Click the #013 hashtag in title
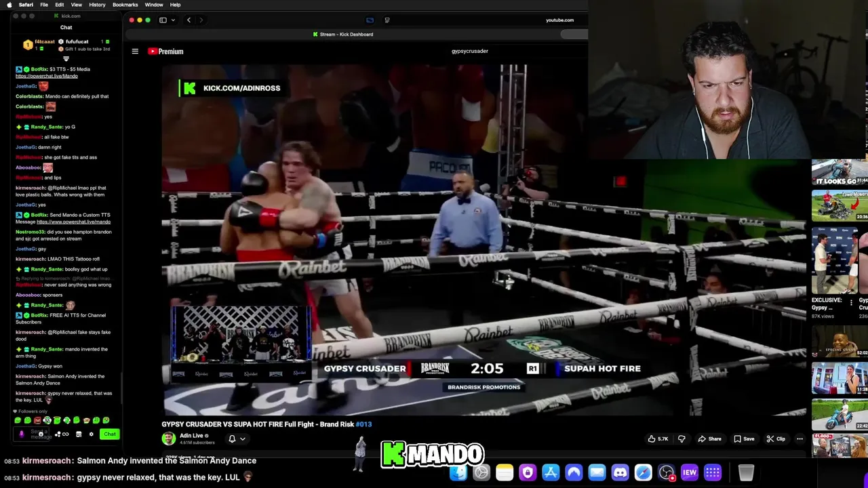The image size is (868, 488). [363, 424]
